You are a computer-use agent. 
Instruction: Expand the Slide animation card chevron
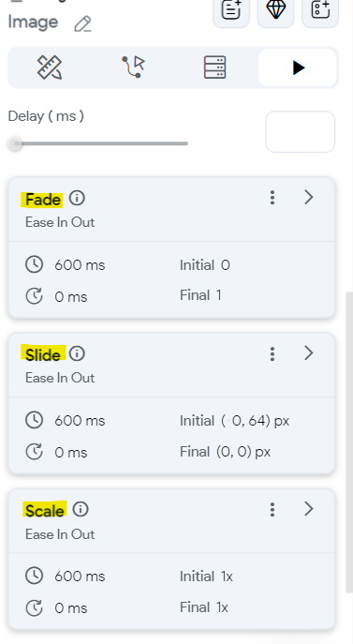tap(309, 352)
